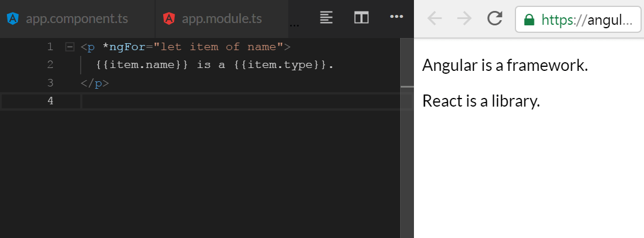Click the browser forward arrow
The image size is (644, 238).
pos(465,18)
